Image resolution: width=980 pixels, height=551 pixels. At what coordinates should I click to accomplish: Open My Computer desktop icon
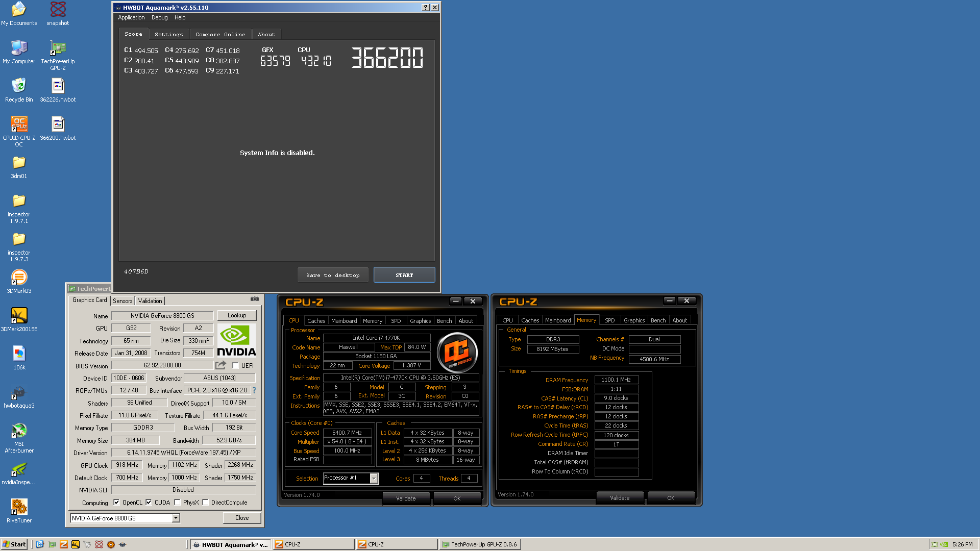click(19, 47)
